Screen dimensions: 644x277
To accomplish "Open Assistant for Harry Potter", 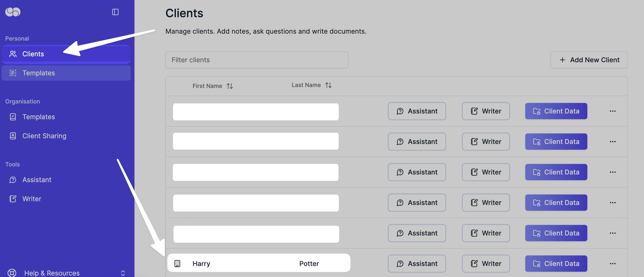I will click(417, 264).
